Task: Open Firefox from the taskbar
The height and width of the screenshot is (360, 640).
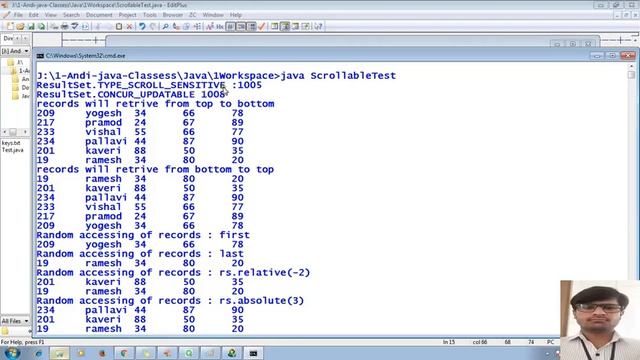Action: (102, 353)
